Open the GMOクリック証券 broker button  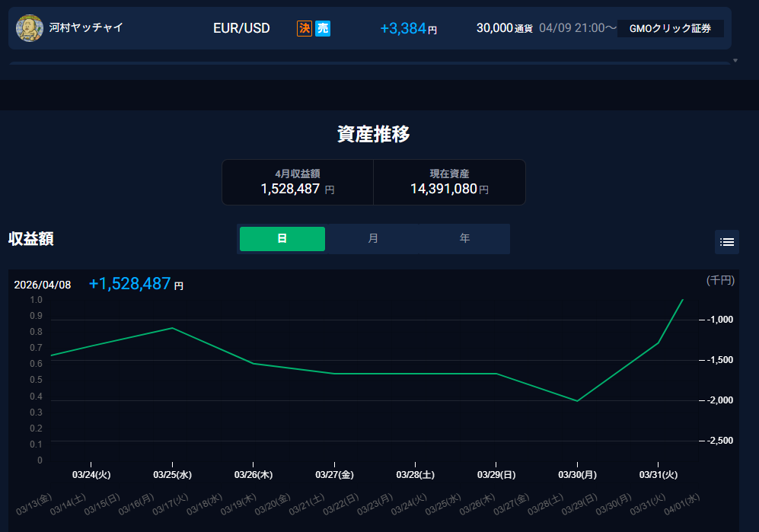[670, 28]
